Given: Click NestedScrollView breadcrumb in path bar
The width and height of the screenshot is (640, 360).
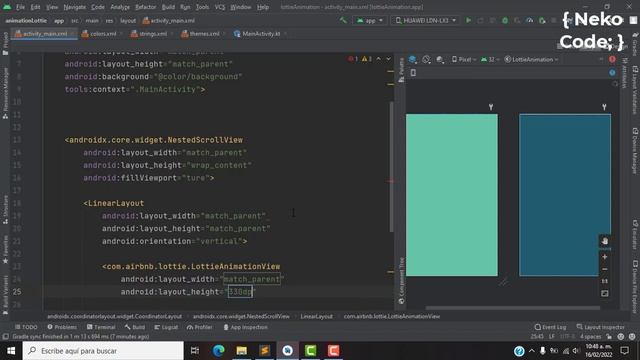Looking at the screenshot, I should click(241, 316).
